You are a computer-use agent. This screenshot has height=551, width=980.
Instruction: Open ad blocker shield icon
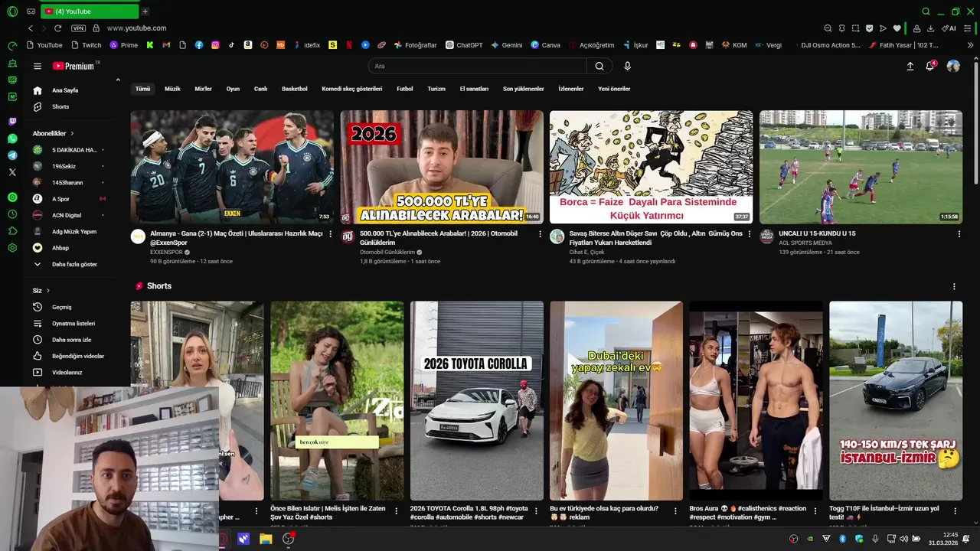click(869, 28)
